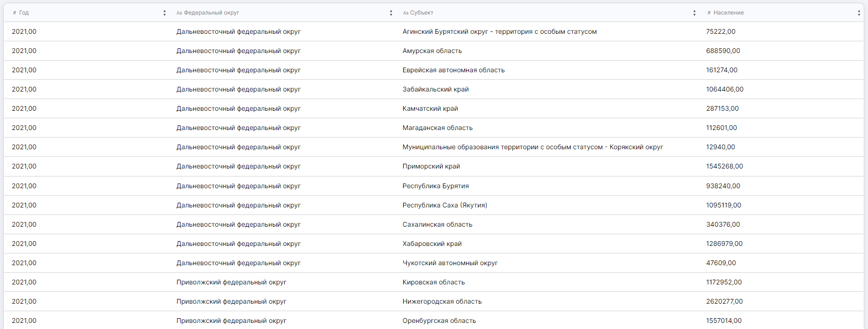Click population value 1545268,00
Screen dimensions: 868x329
[x=724, y=166]
